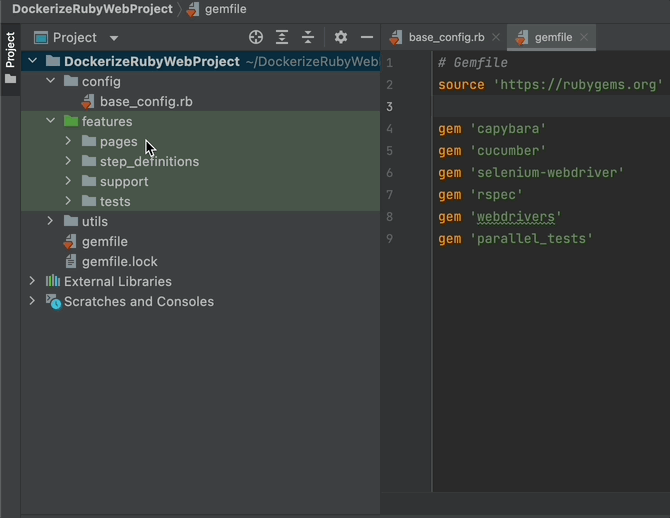Select the gemfile row in the tree

click(200, 241)
